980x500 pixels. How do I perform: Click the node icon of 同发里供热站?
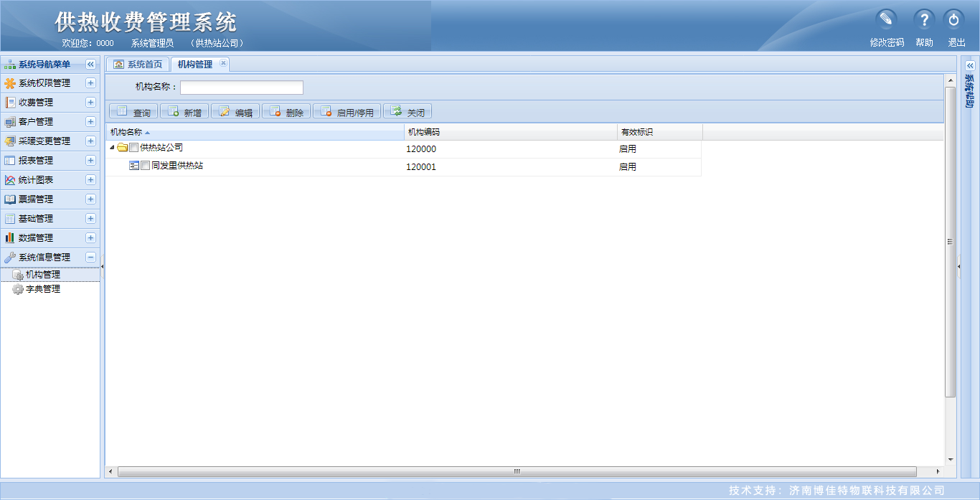[134, 166]
